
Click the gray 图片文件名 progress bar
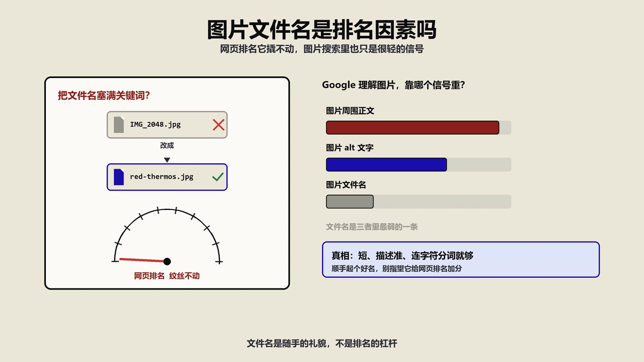click(350, 202)
